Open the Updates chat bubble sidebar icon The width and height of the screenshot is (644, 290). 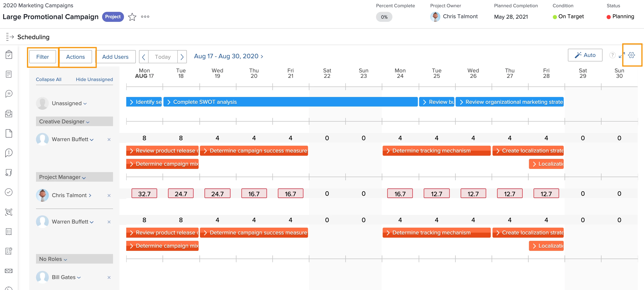point(9,94)
